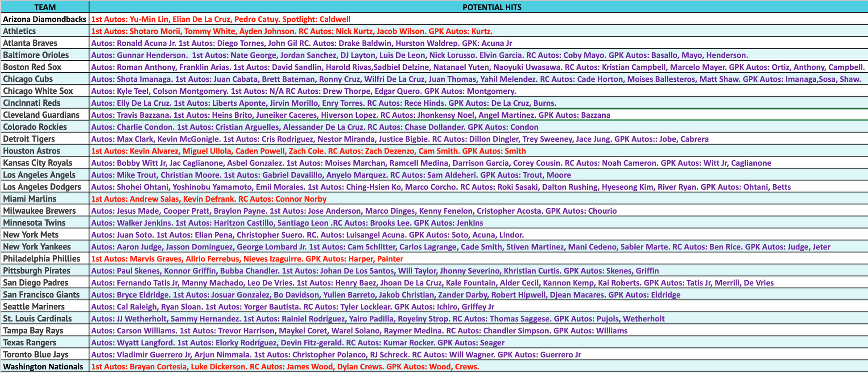Click the Detroit Tigers team cell

pyautogui.click(x=45, y=139)
